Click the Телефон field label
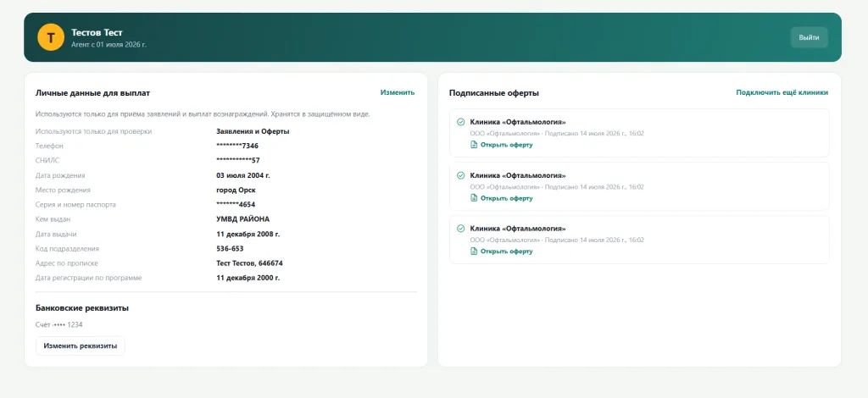This screenshot has height=398, width=868. pos(49,146)
